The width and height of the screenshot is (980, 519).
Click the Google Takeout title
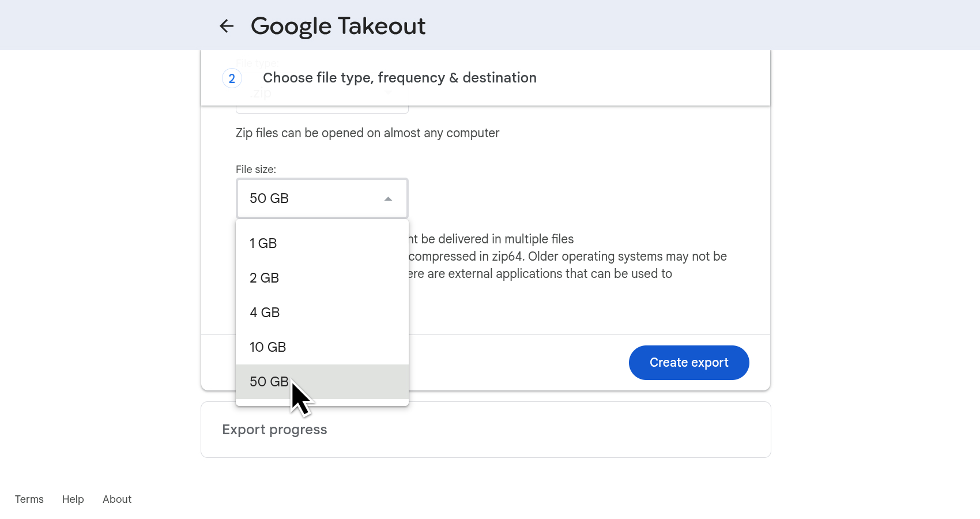click(338, 26)
